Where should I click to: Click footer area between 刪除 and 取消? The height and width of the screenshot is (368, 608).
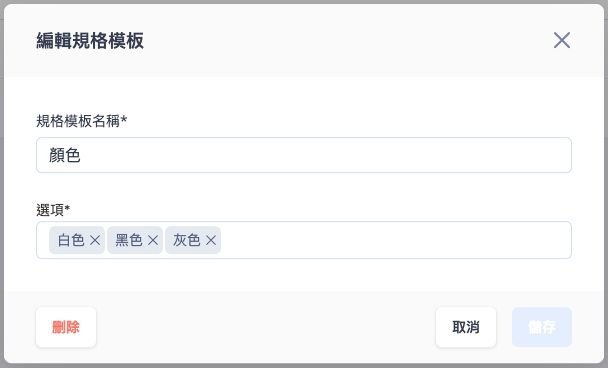pos(266,327)
